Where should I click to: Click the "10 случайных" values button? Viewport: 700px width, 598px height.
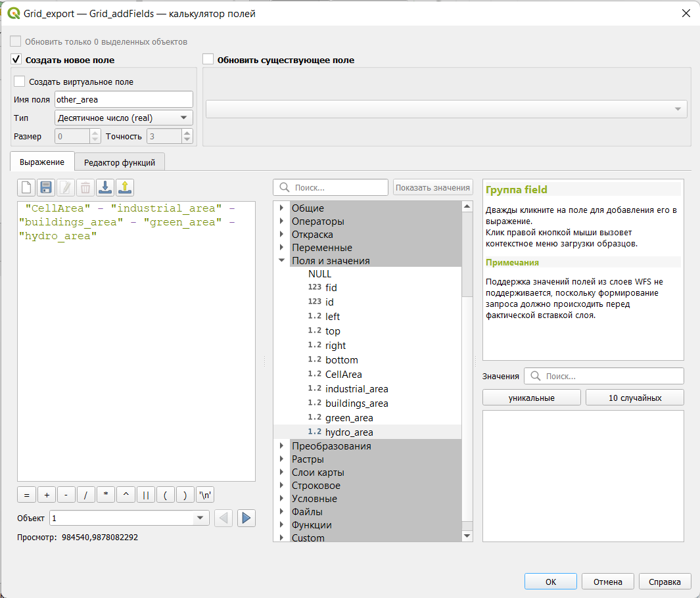pos(634,398)
